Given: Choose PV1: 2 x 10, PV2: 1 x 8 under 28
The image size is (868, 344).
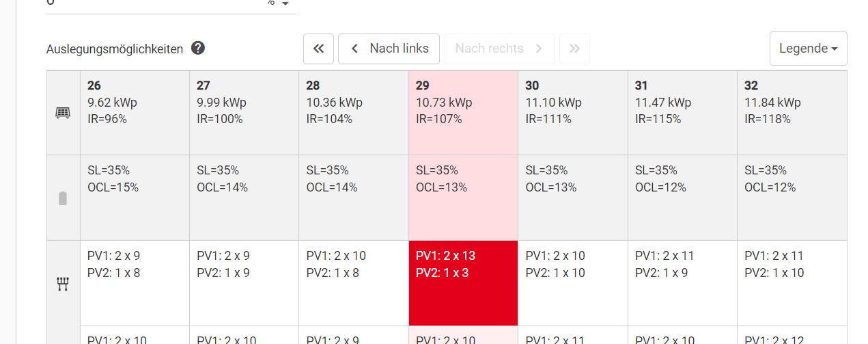Looking at the screenshot, I should [353, 282].
